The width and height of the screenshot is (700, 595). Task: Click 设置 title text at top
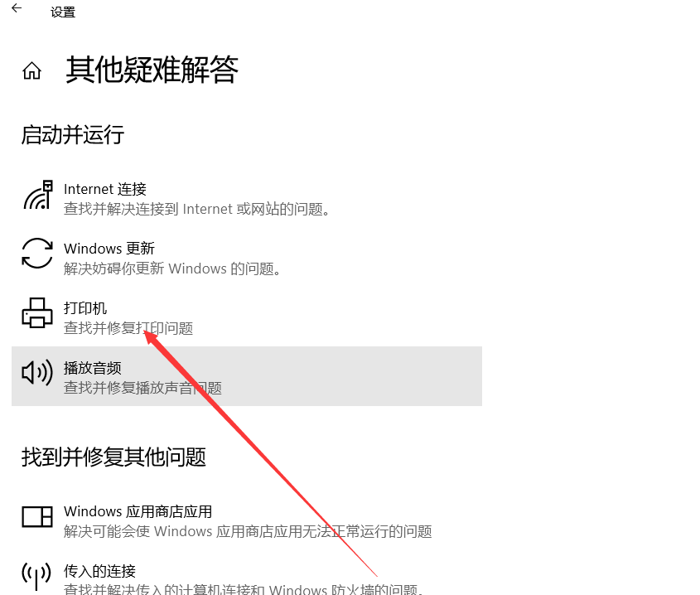point(63,12)
